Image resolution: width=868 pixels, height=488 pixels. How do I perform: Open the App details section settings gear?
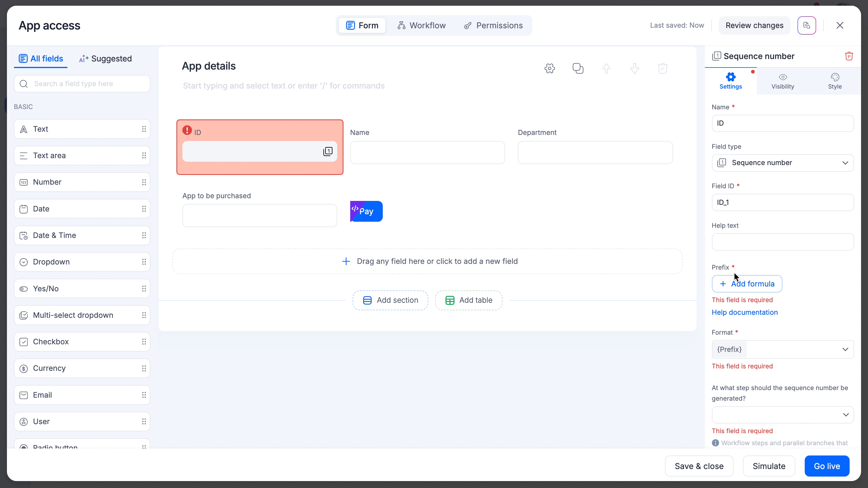pos(549,68)
